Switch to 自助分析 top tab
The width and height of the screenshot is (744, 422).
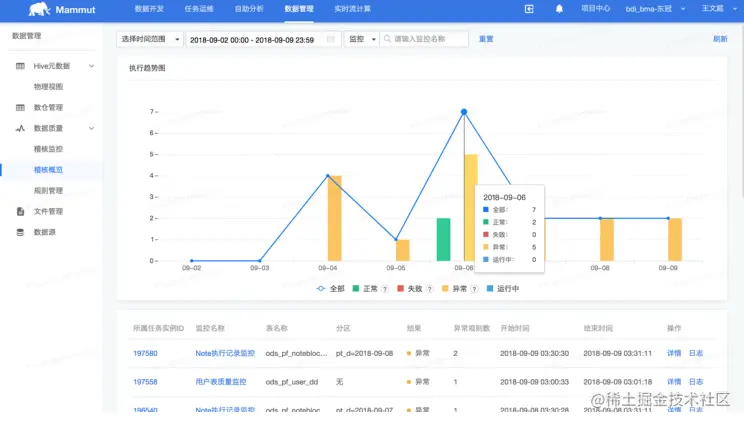click(249, 9)
